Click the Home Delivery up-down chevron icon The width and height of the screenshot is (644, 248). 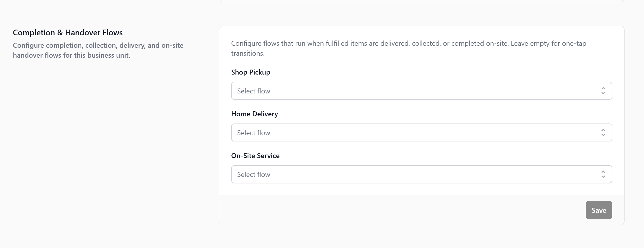[x=603, y=132]
